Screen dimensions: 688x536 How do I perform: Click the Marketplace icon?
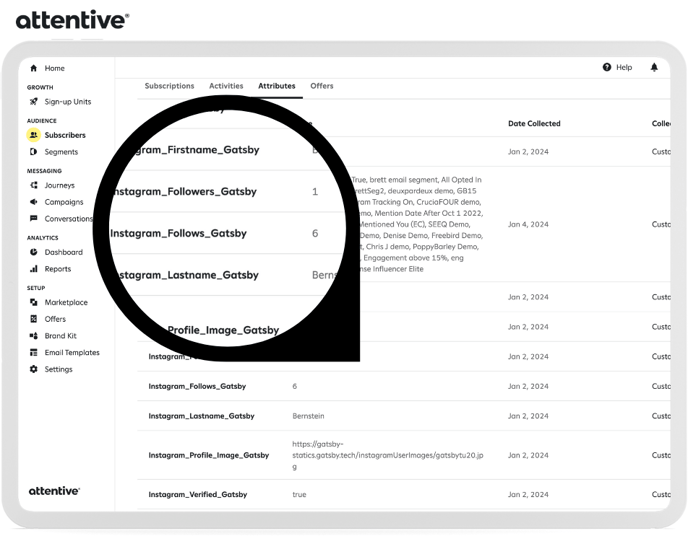33,302
